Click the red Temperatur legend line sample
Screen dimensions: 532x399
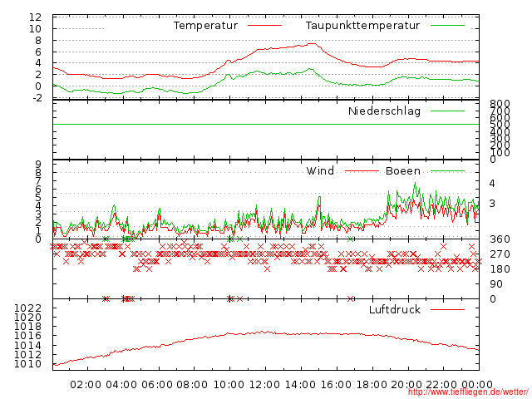click(264, 26)
